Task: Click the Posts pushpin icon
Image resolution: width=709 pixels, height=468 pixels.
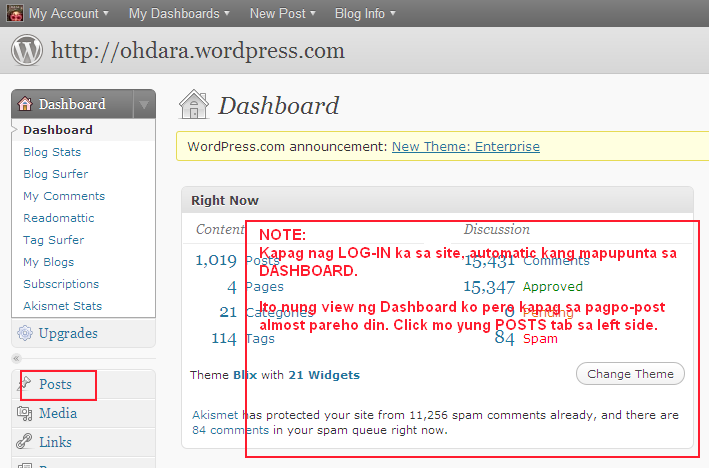Action: pyautogui.click(x=25, y=384)
